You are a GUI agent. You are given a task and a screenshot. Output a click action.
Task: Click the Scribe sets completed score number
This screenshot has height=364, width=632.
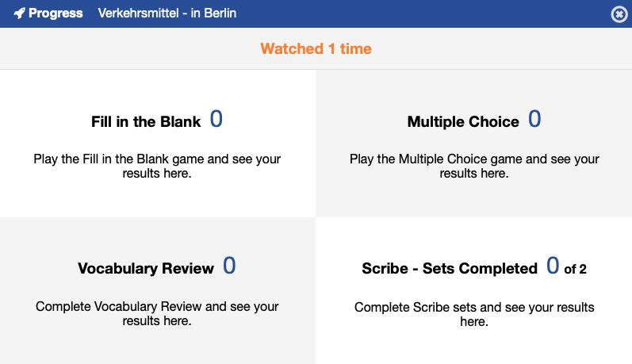553,266
